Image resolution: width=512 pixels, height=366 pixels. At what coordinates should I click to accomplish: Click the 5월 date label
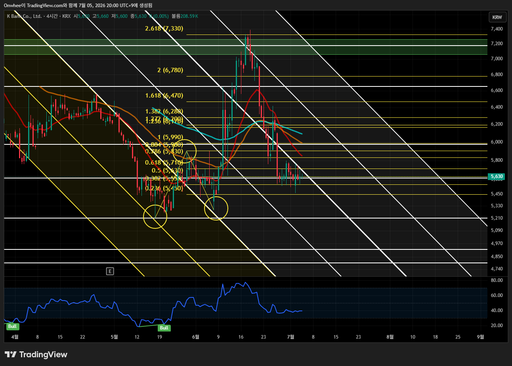click(x=114, y=337)
